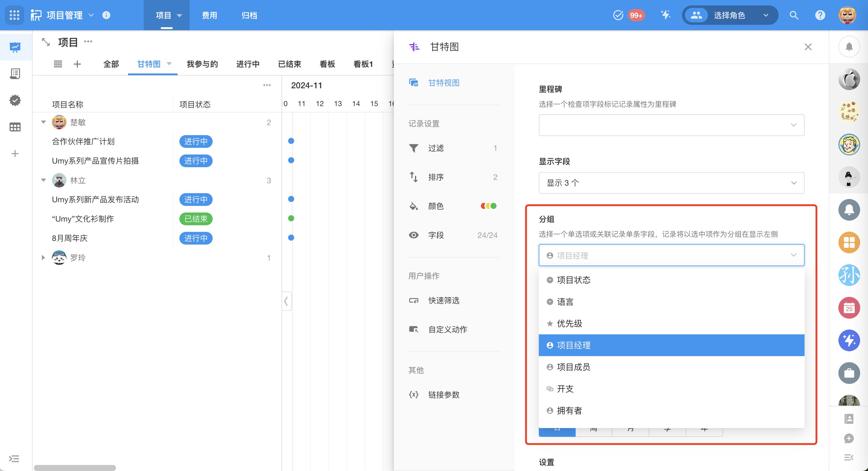Open the 颜色 color setting

(x=454, y=206)
